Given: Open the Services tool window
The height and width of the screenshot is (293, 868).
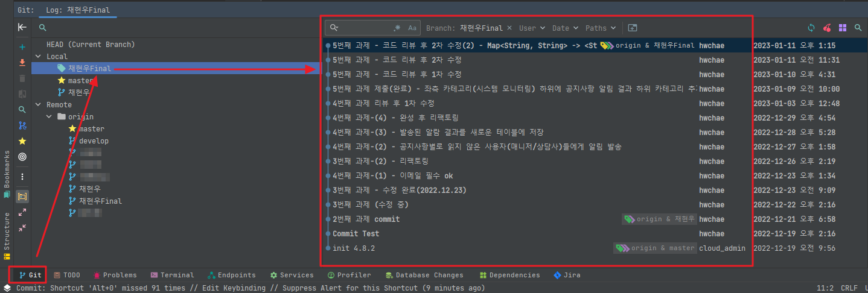Looking at the screenshot, I should coord(292,275).
